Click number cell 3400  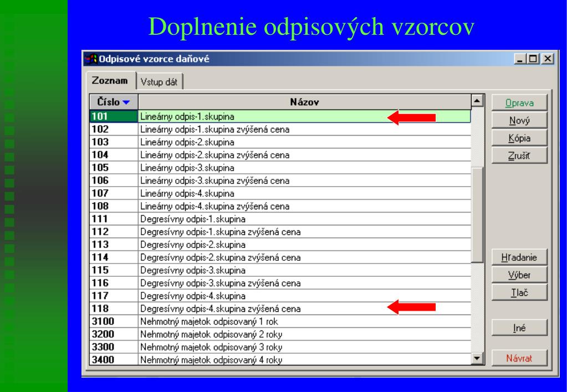(x=114, y=359)
